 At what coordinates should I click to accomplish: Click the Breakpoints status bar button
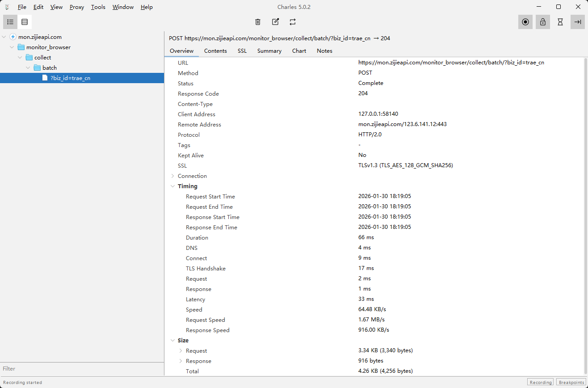coord(571,382)
